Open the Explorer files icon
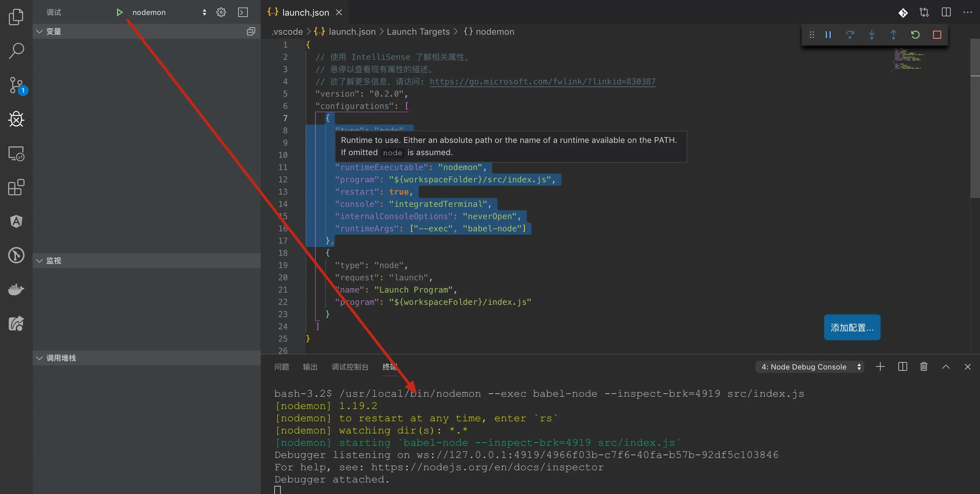 [16, 17]
